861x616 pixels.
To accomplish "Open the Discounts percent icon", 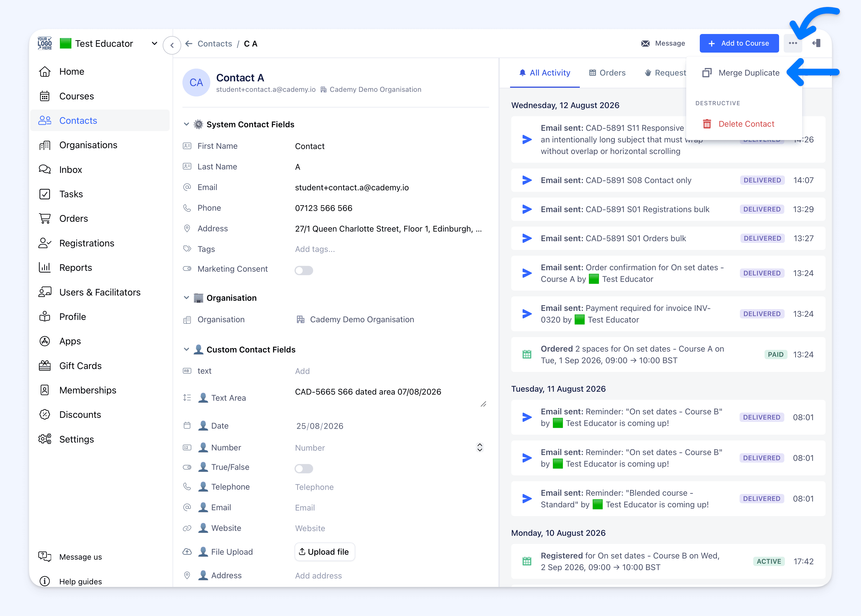I will pos(45,415).
